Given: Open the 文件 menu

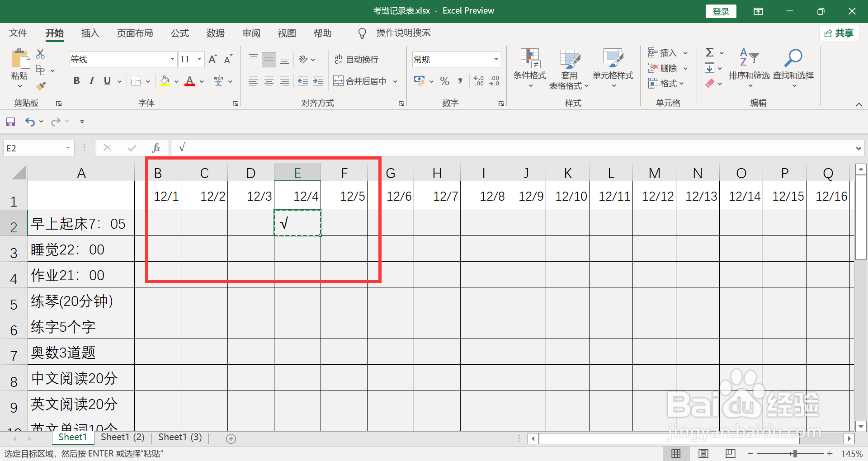Looking at the screenshot, I should 18,33.
